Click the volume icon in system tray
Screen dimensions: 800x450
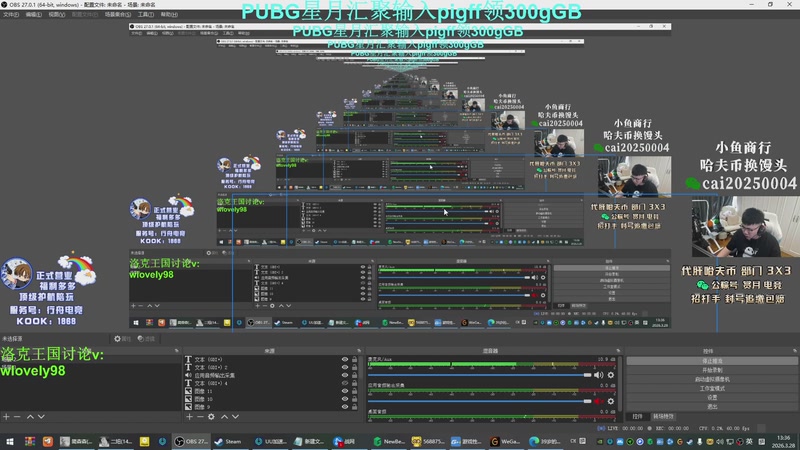(719, 442)
